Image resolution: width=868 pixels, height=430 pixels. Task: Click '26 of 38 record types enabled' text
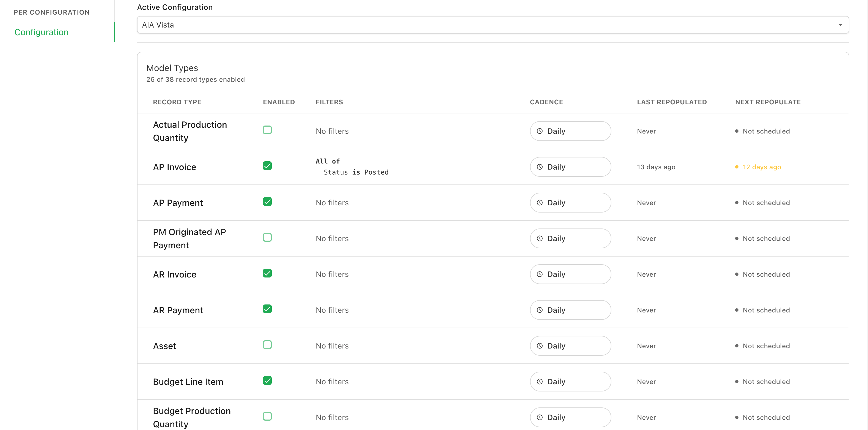(x=196, y=79)
